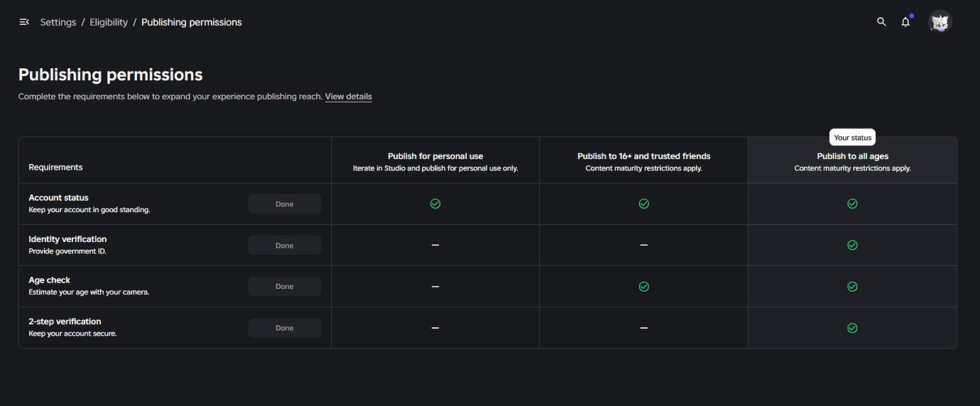
Task: Click Account status checkmark under personal use
Action: pos(435,204)
